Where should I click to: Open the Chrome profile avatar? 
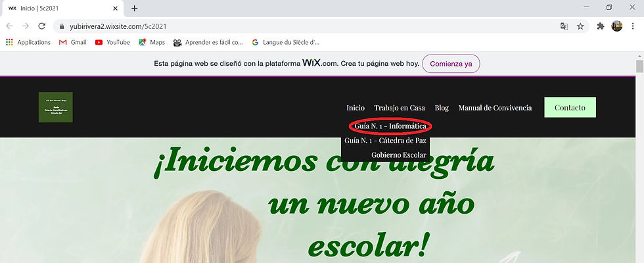point(617,26)
